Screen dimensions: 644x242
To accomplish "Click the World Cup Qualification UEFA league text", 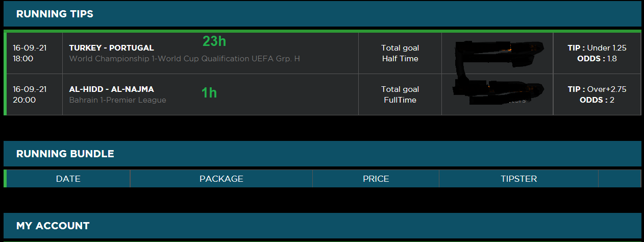I will pos(184,59).
